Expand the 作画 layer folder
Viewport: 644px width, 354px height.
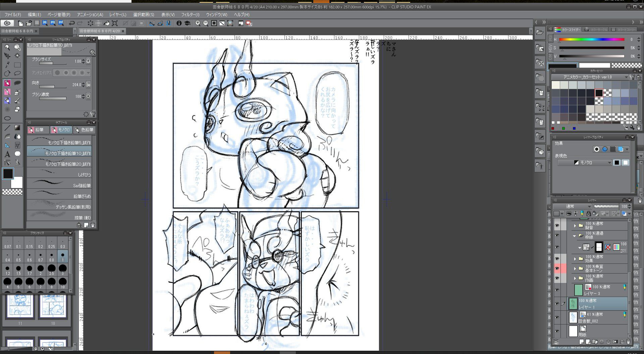coord(575,278)
